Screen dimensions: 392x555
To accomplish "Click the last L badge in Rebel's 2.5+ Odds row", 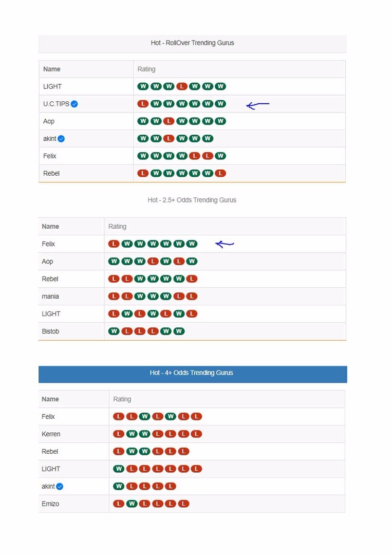I will click(x=192, y=279).
